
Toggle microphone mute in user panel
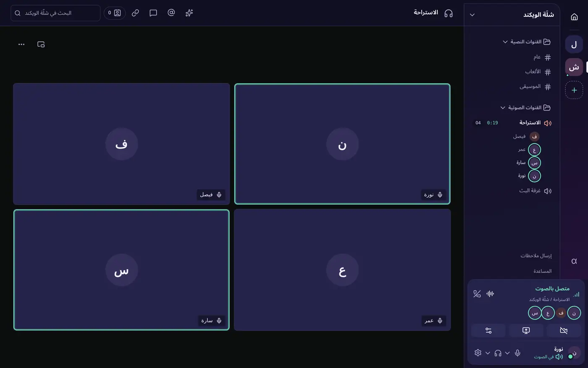point(517,353)
